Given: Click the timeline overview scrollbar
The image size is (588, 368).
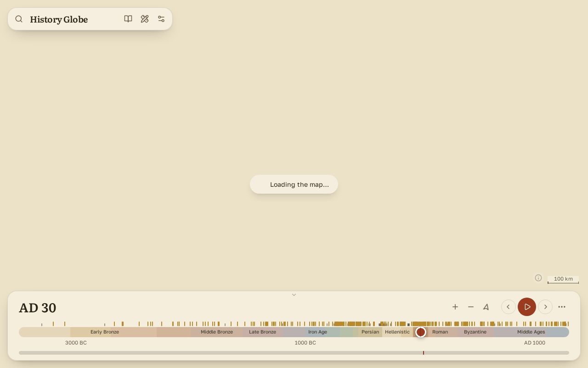Looking at the screenshot, I should (x=294, y=353).
